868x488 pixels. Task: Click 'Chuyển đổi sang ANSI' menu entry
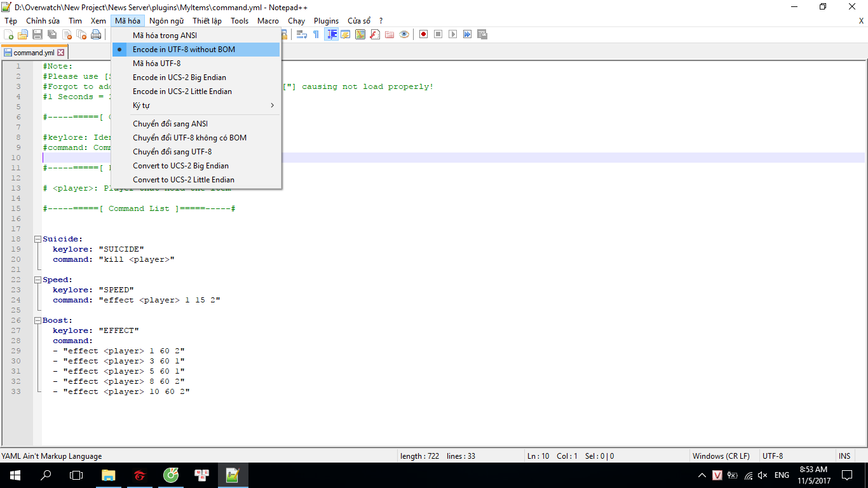[196, 124]
